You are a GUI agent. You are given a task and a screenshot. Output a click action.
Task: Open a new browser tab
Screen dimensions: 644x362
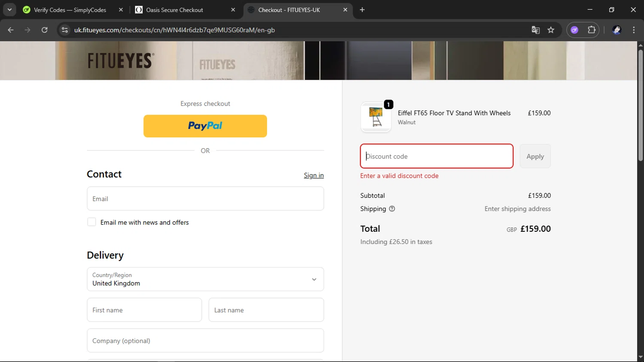tap(362, 10)
